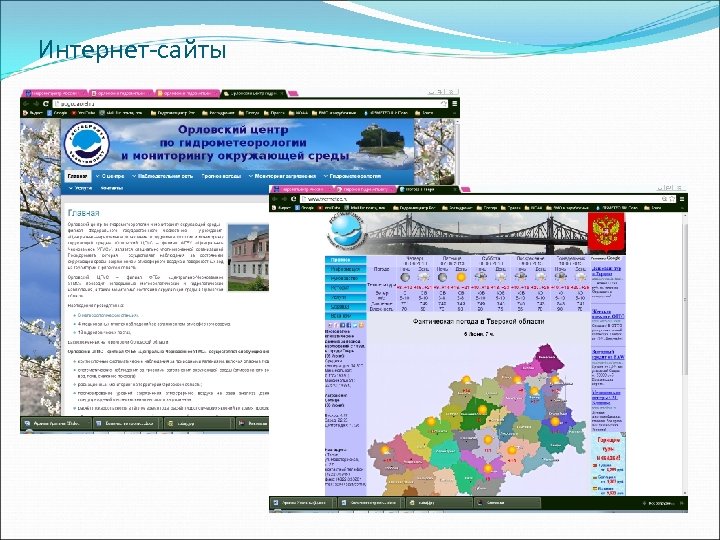Open the Chrome menu in the Orel window
Screen dimensions: 720x540
coord(454,104)
